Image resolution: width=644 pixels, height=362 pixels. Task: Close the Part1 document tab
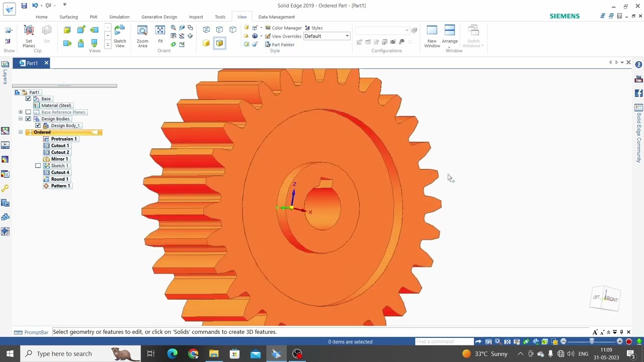point(46,63)
